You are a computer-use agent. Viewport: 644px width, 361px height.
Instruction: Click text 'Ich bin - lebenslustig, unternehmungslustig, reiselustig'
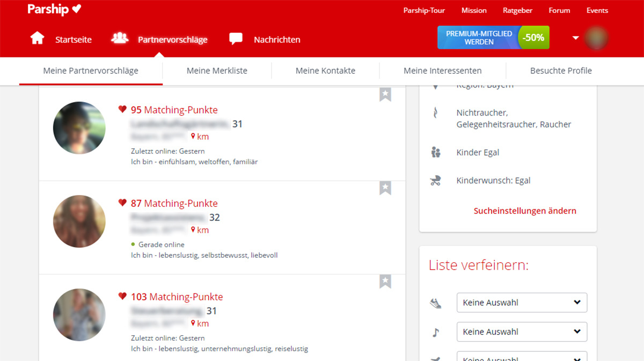[x=219, y=349]
